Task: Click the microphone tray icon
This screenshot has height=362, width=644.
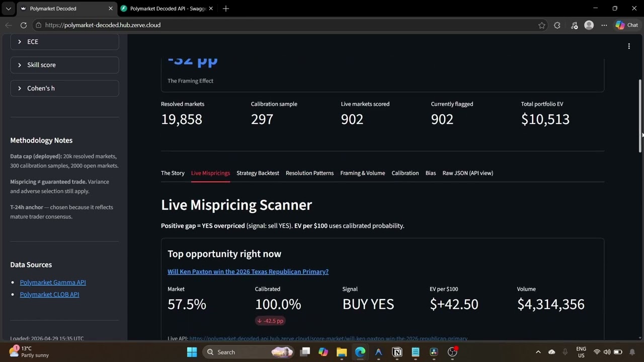Action: [565, 352]
